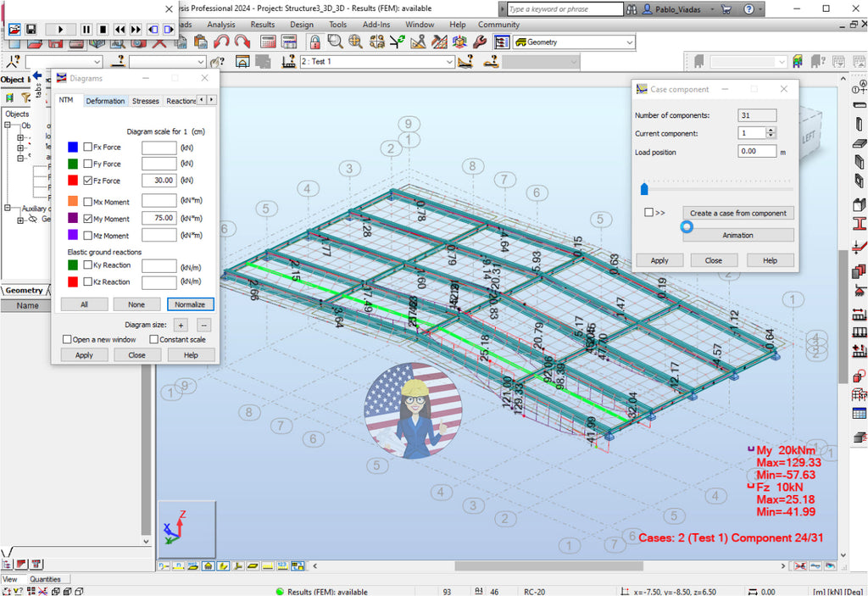Click the Normalize button
The height and width of the screenshot is (596, 868).
(190, 304)
